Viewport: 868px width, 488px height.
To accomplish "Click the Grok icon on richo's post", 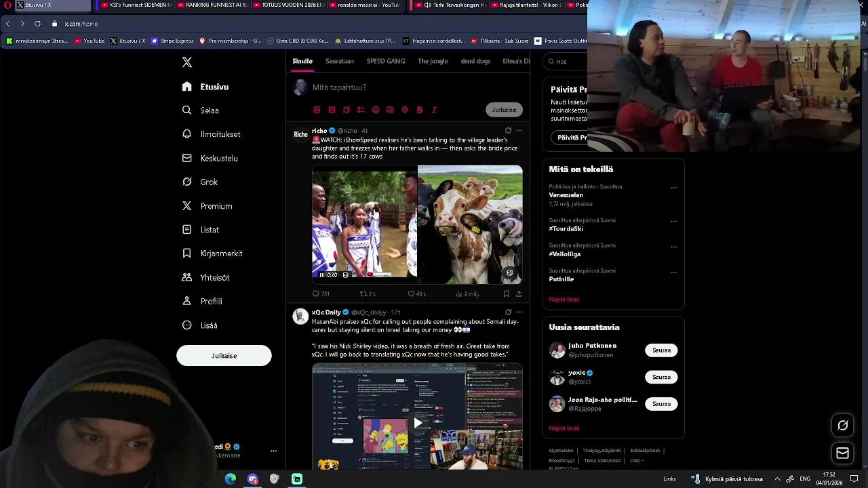I will coord(508,131).
